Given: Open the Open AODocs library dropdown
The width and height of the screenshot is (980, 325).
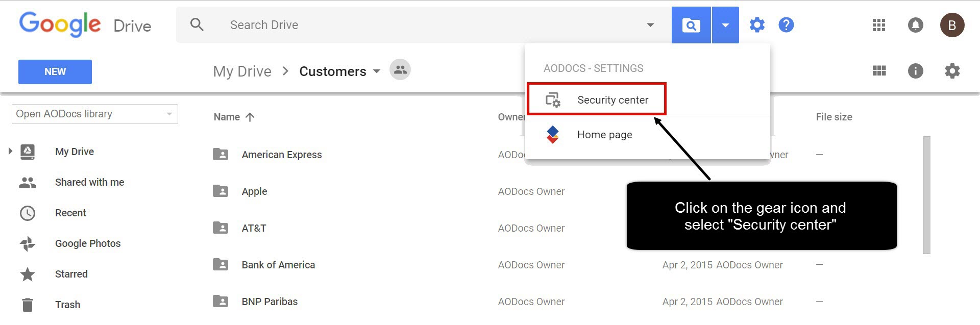Looking at the screenshot, I should click(95, 114).
